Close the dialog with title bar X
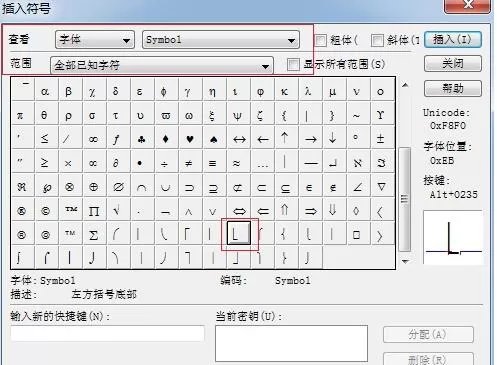Screen dimensions: 497x365 point(468,5)
